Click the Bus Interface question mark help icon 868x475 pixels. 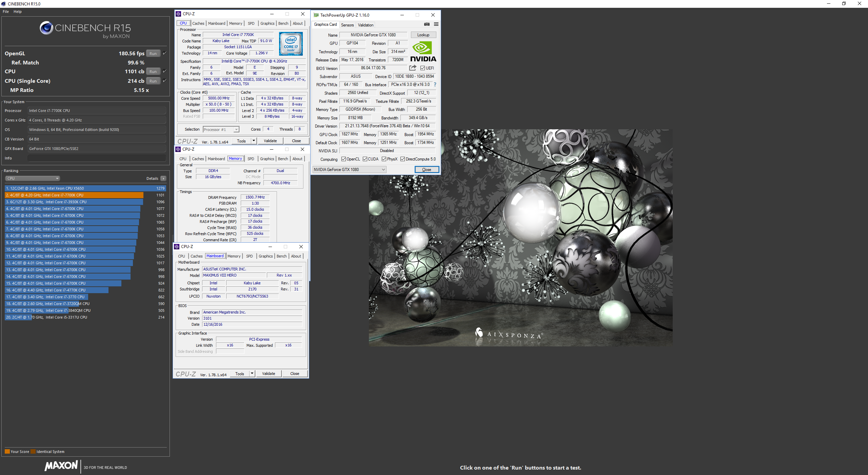click(435, 84)
